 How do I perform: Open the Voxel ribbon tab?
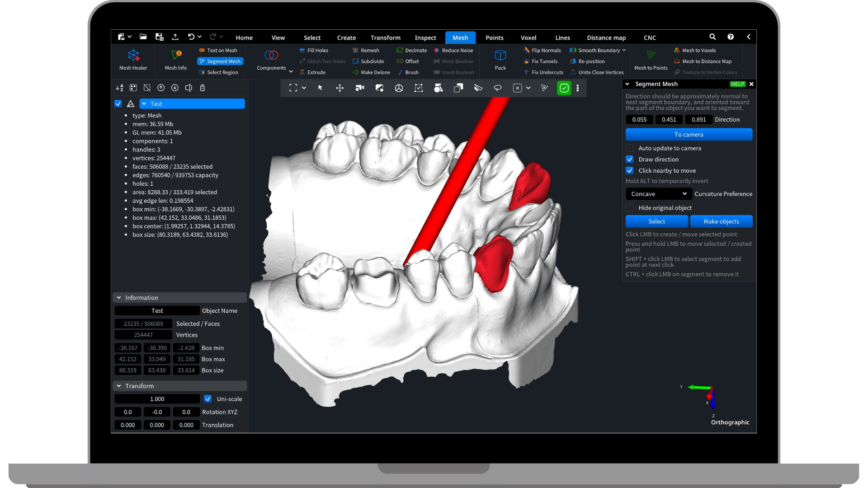(x=528, y=38)
